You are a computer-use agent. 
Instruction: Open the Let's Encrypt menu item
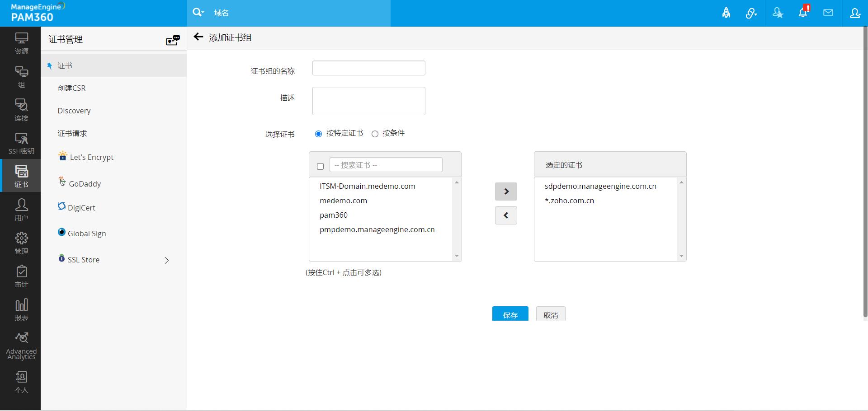point(91,157)
